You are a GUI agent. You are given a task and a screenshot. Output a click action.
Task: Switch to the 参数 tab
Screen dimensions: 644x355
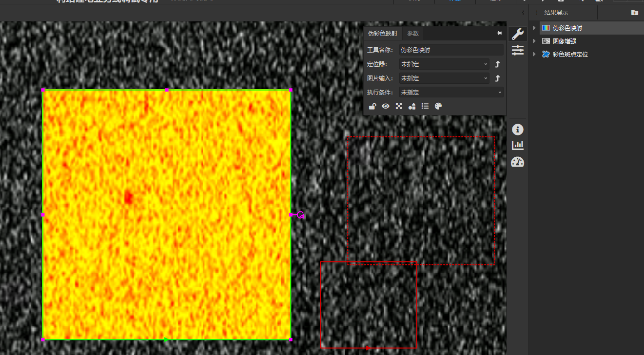pyautogui.click(x=413, y=34)
